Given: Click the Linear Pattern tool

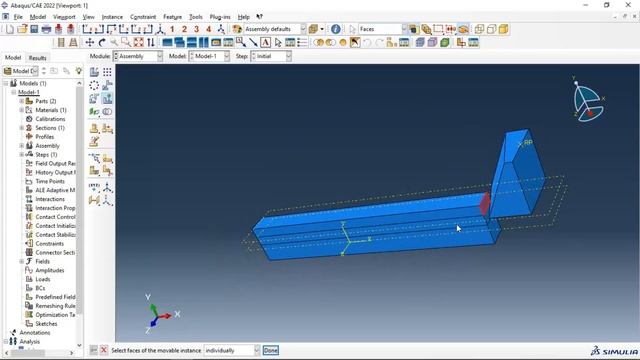Looking at the screenshot, I should (107, 72).
